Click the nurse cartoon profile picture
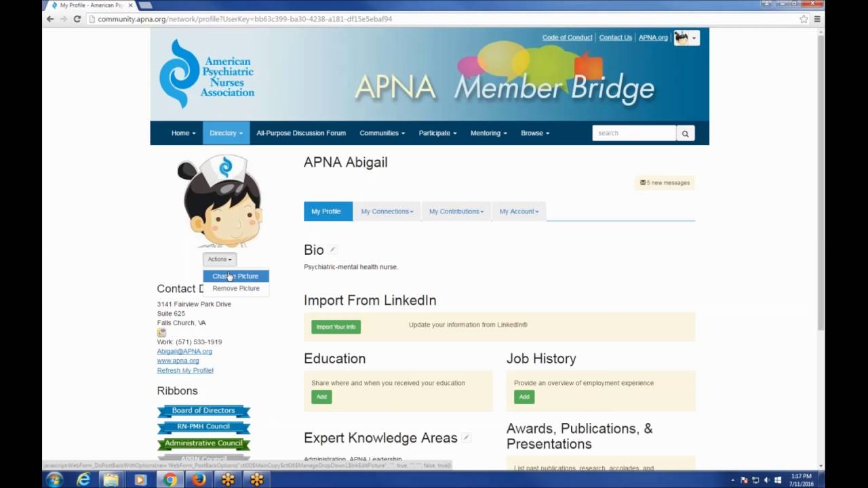The width and height of the screenshot is (868, 488). [220, 201]
